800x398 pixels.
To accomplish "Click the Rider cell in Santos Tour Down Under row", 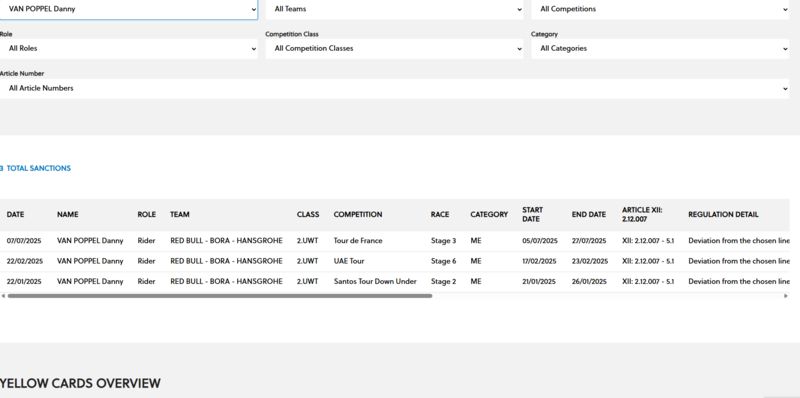I will click(x=146, y=282).
